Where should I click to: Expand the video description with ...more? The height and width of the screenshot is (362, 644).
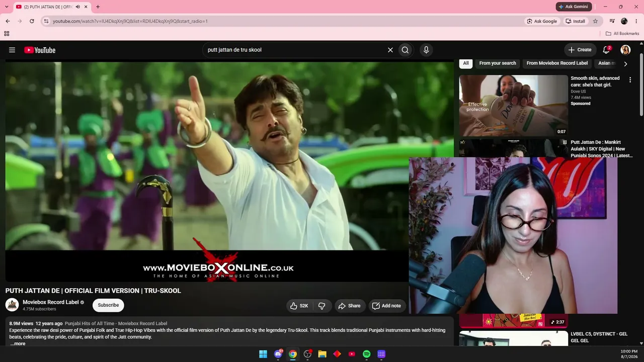click(18, 344)
